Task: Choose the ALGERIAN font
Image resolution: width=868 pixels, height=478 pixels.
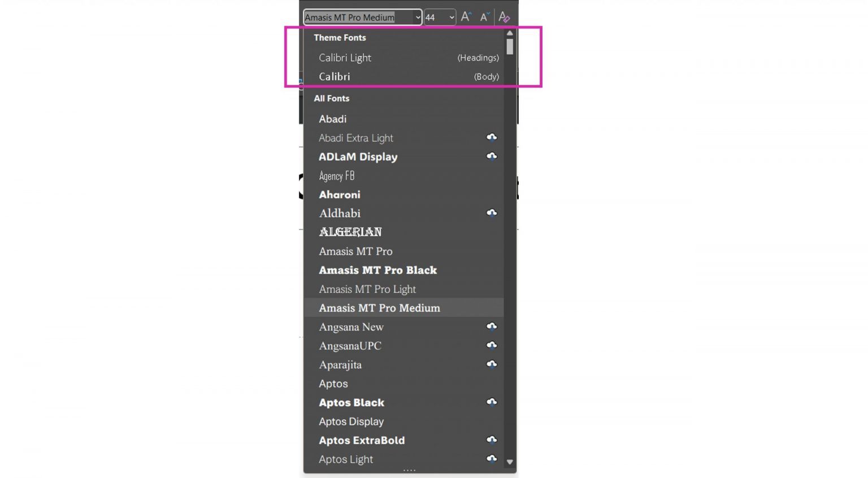Action: (350, 232)
